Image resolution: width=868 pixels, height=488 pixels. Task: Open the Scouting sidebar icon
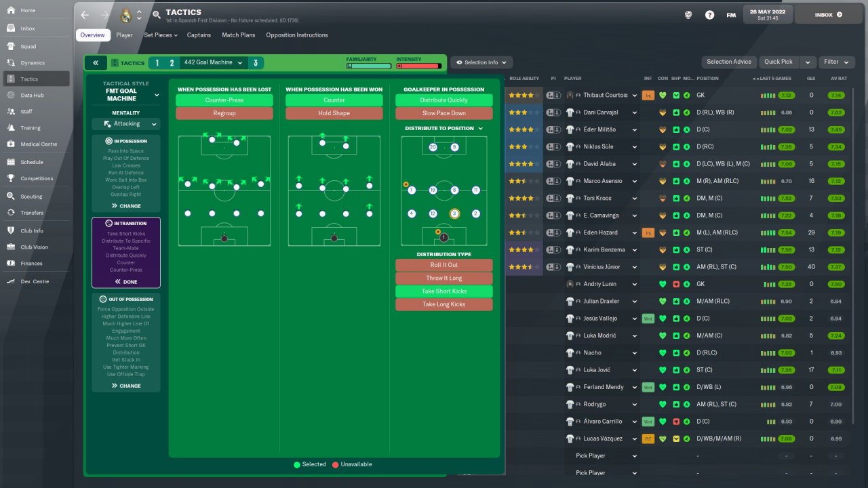click(x=11, y=196)
